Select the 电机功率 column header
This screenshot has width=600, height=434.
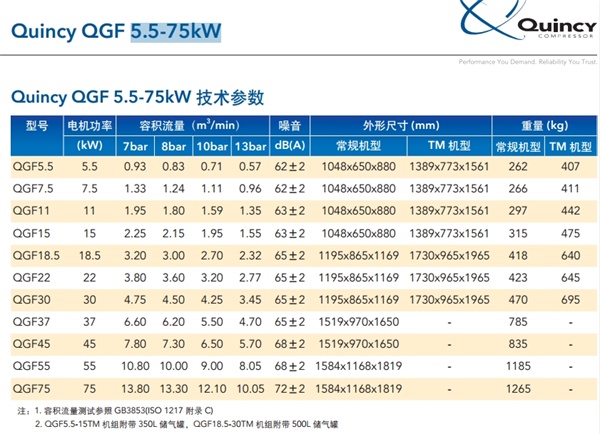(90, 126)
